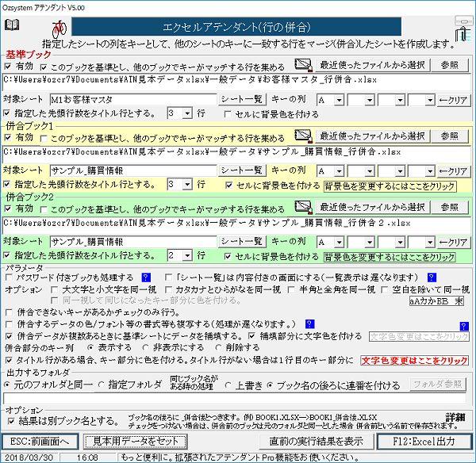The image size is (476, 463).
Task: Enable セルに背景色を付ける in 基準ブック
Action: click(228, 114)
